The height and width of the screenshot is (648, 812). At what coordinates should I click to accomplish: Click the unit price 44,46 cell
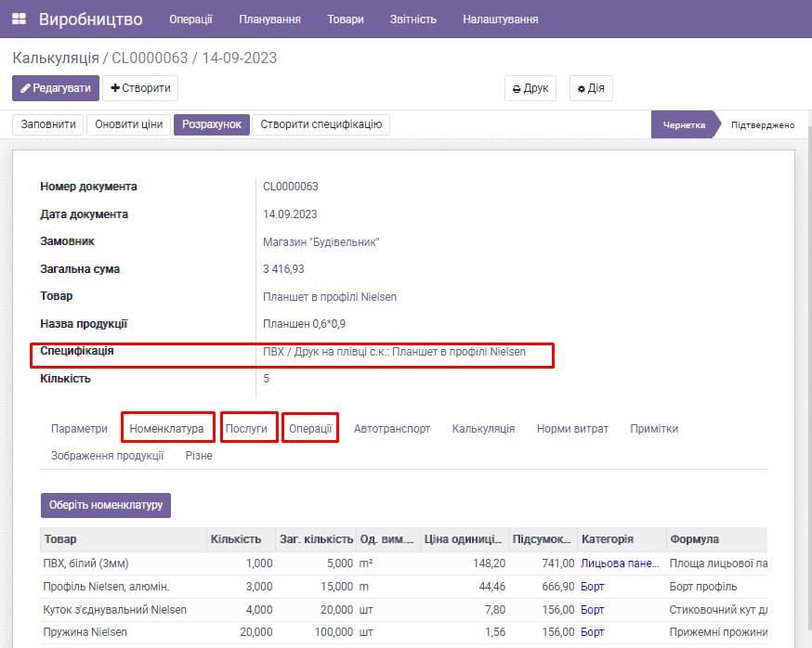(x=491, y=587)
